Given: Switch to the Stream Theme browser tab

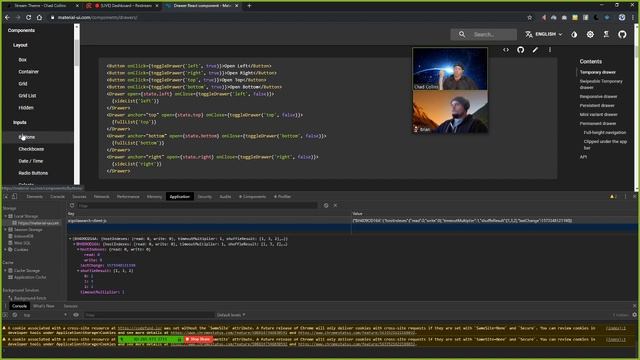Looking at the screenshot, I should tap(41, 6).
